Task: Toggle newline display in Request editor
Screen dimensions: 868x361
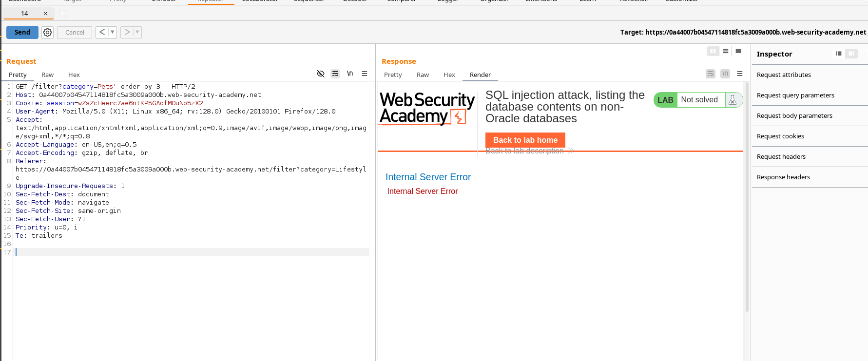Action: coord(350,74)
